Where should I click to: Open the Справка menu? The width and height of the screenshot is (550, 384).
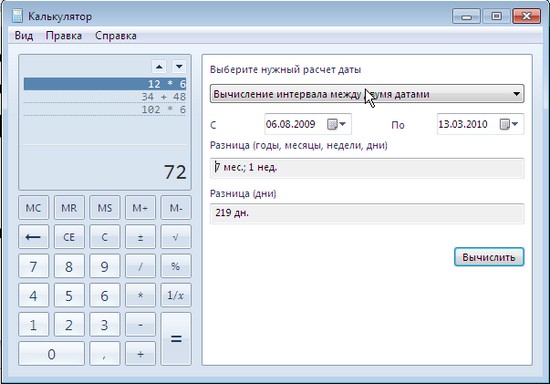[116, 36]
